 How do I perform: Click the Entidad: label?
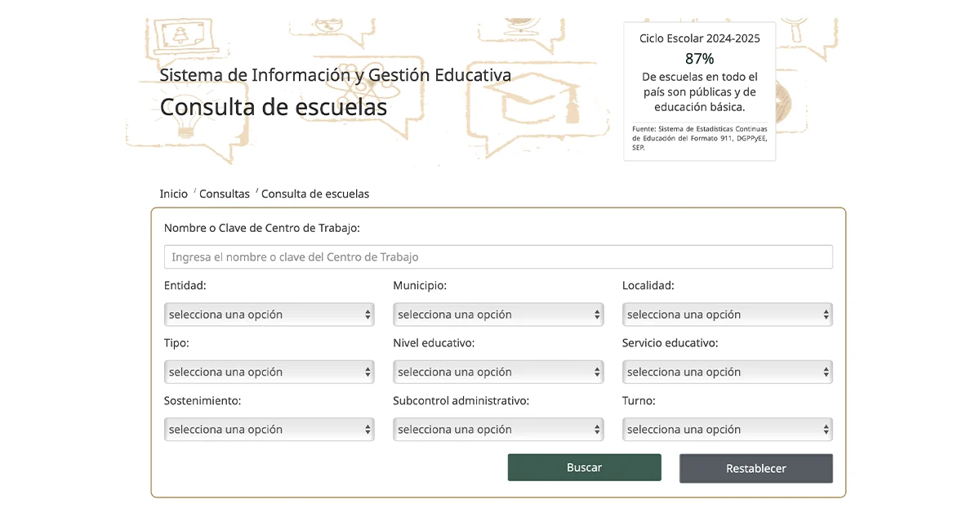point(185,286)
